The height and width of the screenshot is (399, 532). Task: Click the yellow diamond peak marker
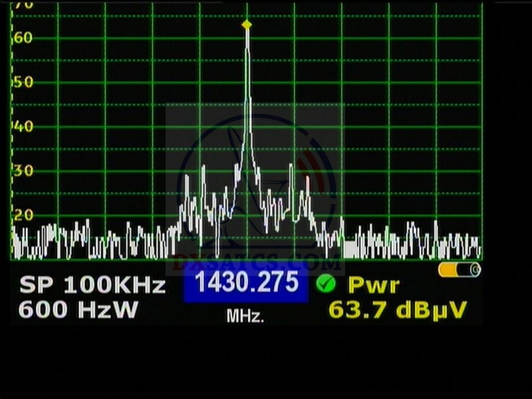(247, 25)
